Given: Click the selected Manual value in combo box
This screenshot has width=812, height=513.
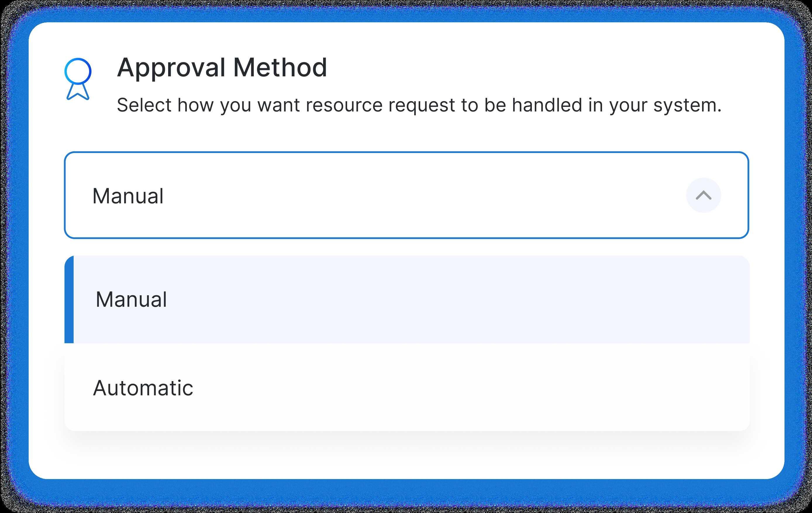Looking at the screenshot, I should (x=128, y=196).
